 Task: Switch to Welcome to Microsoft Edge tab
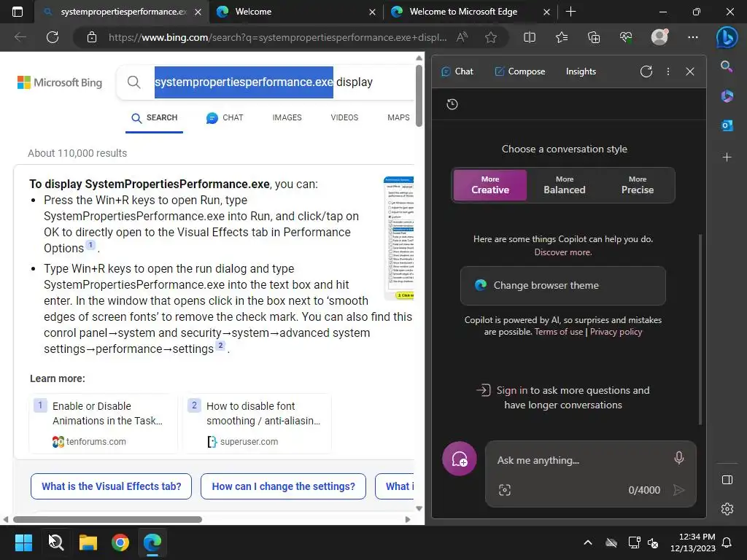(x=470, y=12)
